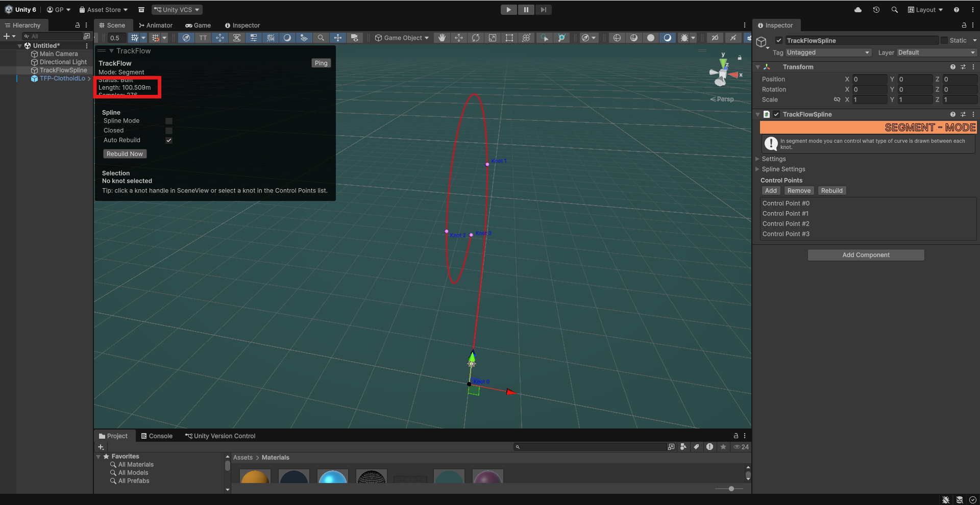Select the Rotate tool in scene toolbar
The image size is (980, 505).
(476, 38)
